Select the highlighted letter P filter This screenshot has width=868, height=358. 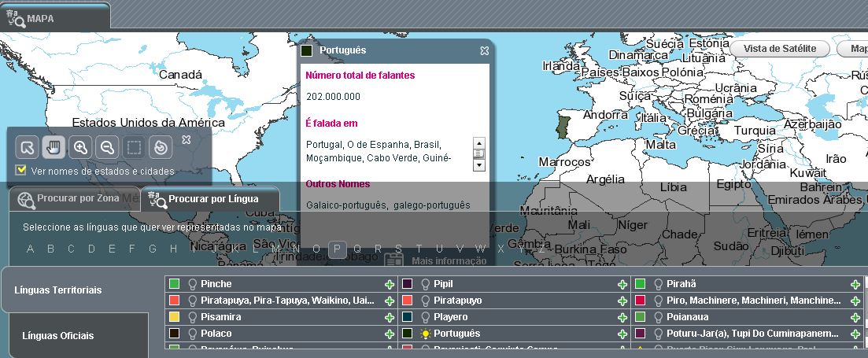[x=337, y=249]
